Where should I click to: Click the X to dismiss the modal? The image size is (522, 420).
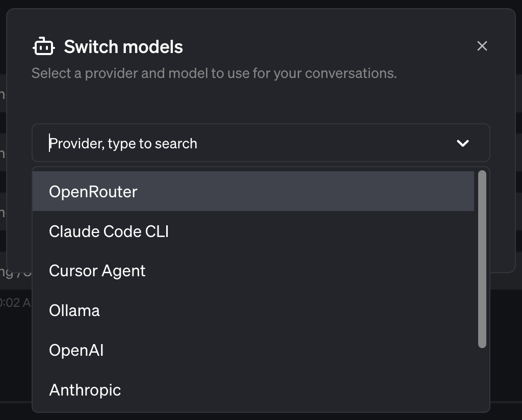[x=482, y=46]
